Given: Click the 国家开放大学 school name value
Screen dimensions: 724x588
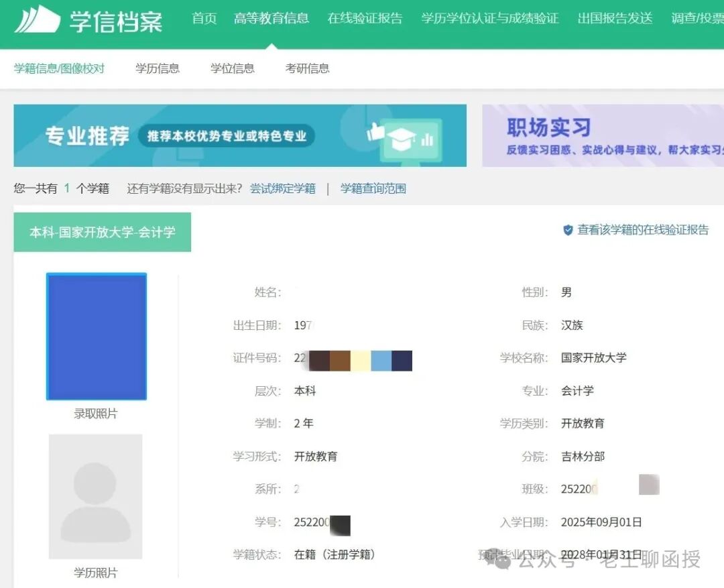Looking at the screenshot, I should (x=594, y=357).
